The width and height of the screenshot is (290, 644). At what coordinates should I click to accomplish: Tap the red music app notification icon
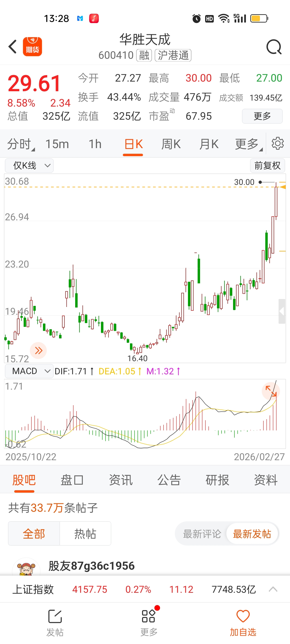point(94,19)
